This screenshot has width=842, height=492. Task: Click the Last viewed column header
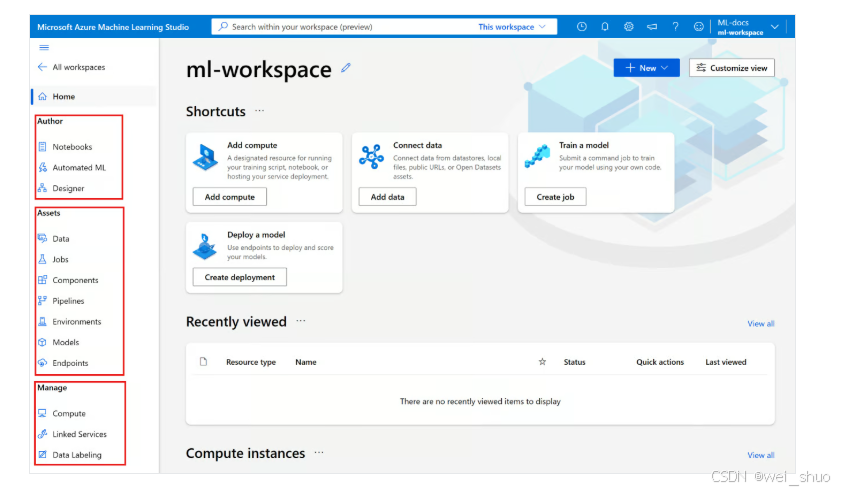click(725, 362)
